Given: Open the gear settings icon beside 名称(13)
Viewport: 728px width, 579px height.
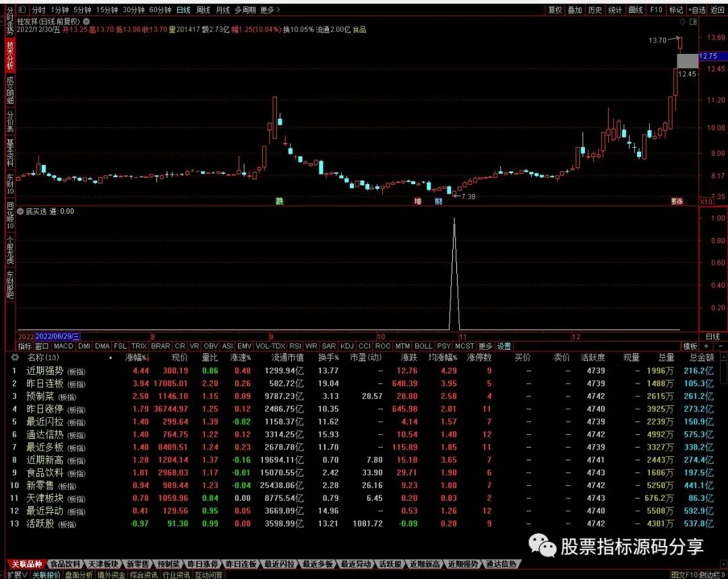Looking at the screenshot, I should (15, 357).
